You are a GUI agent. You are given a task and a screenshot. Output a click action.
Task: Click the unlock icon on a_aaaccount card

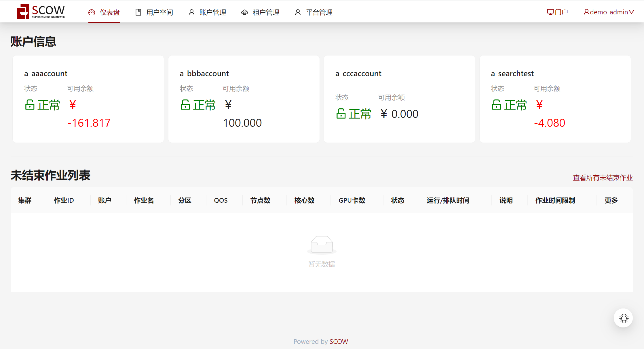coord(30,105)
